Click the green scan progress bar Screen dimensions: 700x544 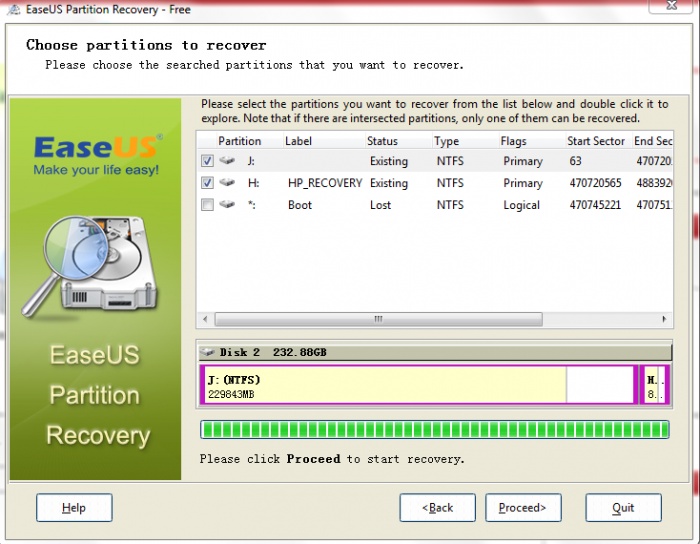pyautogui.click(x=434, y=430)
